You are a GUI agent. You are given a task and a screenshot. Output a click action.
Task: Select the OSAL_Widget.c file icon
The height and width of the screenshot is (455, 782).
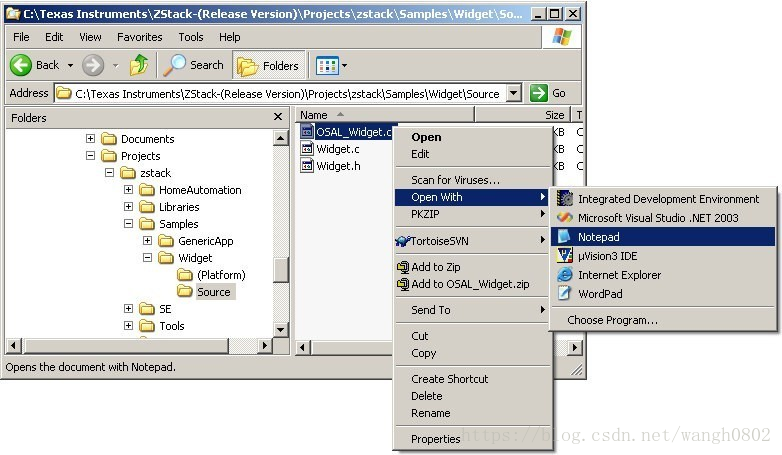(x=307, y=132)
